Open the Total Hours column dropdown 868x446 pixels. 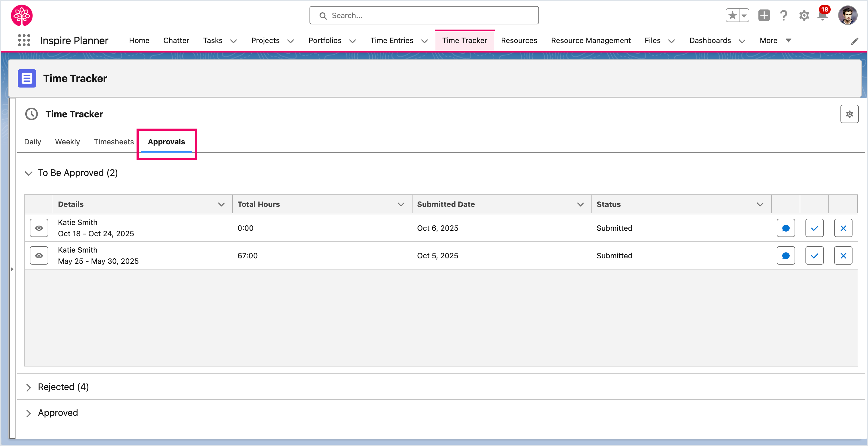pyautogui.click(x=401, y=204)
